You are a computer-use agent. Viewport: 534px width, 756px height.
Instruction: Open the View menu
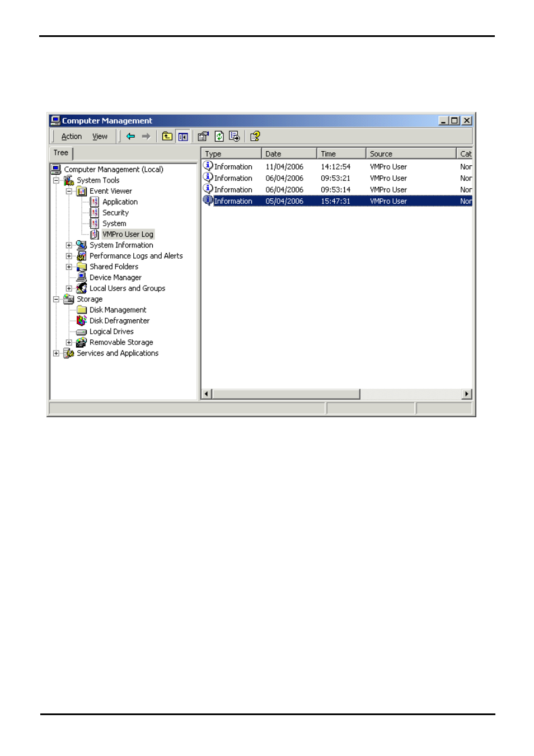point(100,137)
